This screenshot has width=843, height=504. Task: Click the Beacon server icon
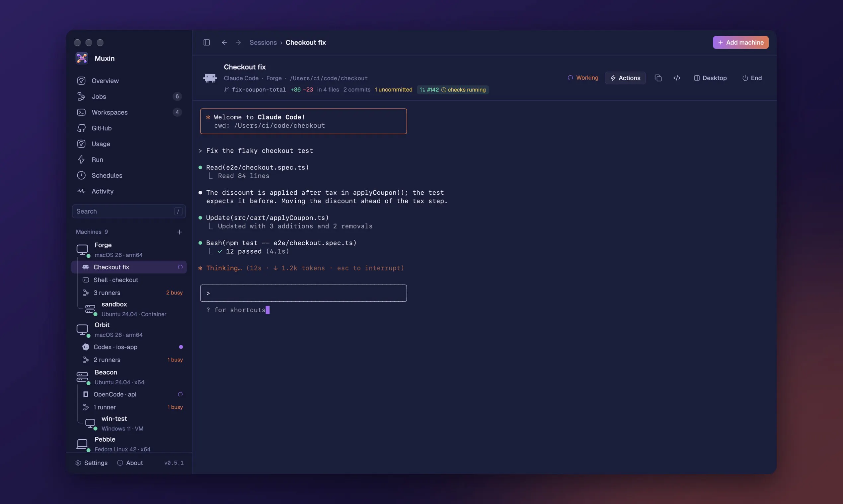pyautogui.click(x=82, y=377)
